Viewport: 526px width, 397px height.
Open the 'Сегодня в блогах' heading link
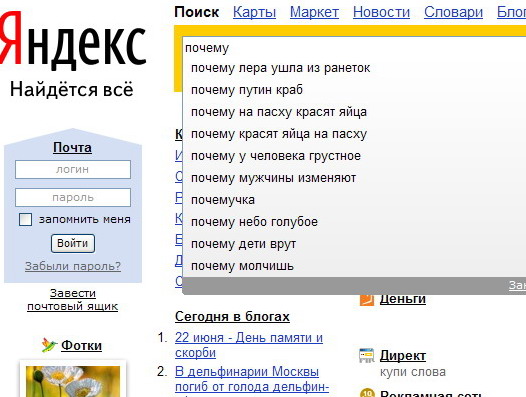pos(232,316)
